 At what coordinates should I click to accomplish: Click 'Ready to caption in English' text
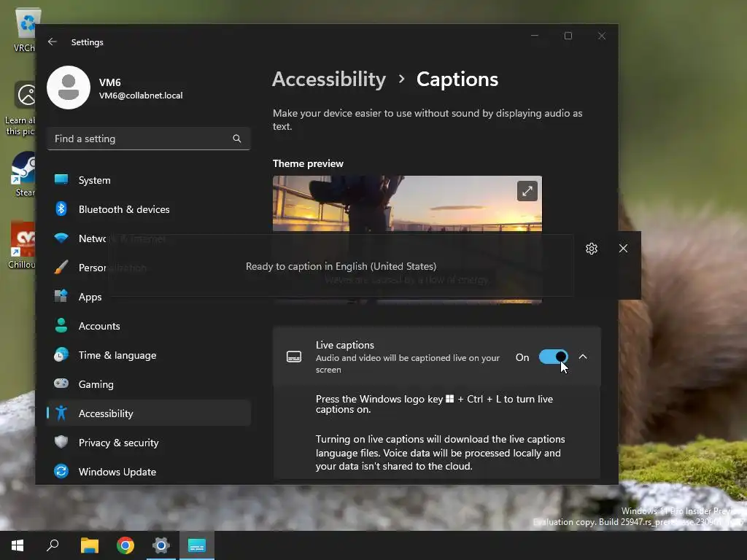pyautogui.click(x=341, y=266)
